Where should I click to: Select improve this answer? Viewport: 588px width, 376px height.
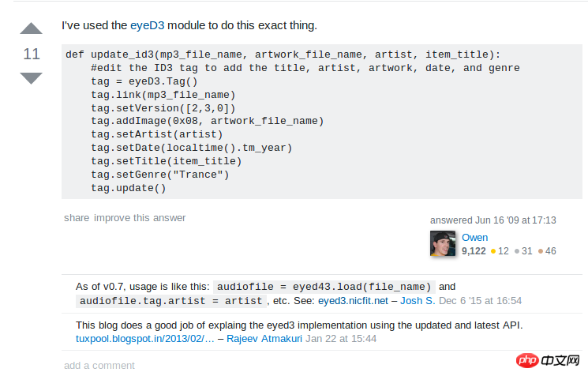click(x=140, y=218)
